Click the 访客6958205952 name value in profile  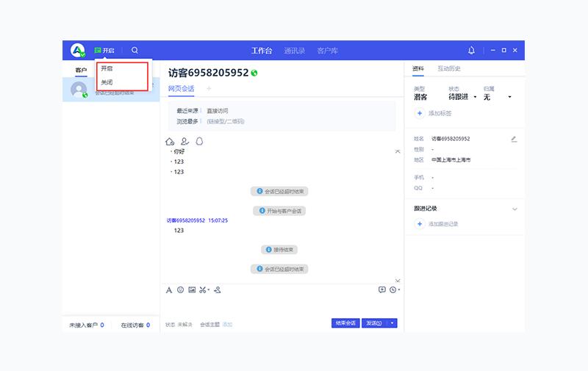pyautogui.click(x=451, y=139)
